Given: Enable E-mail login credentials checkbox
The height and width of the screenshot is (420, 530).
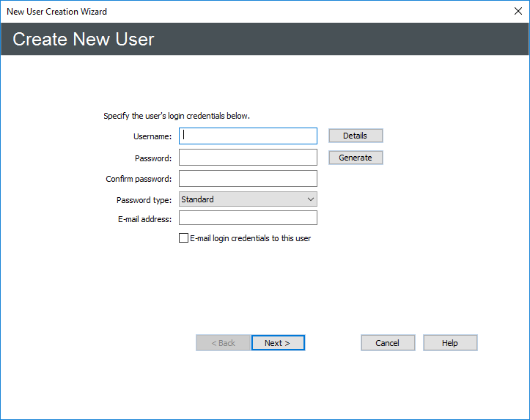Looking at the screenshot, I should 183,238.
